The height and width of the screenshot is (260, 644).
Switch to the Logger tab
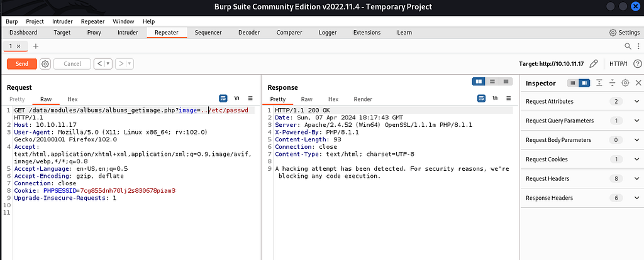[328, 33]
